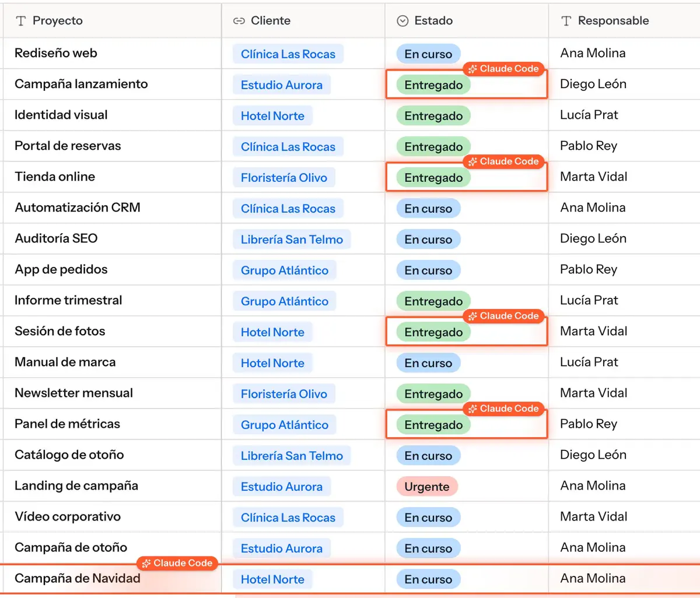The height and width of the screenshot is (598, 700).
Task: Change the Urgente status on Landing de campaña
Action: pyautogui.click(x=427, y=487)
